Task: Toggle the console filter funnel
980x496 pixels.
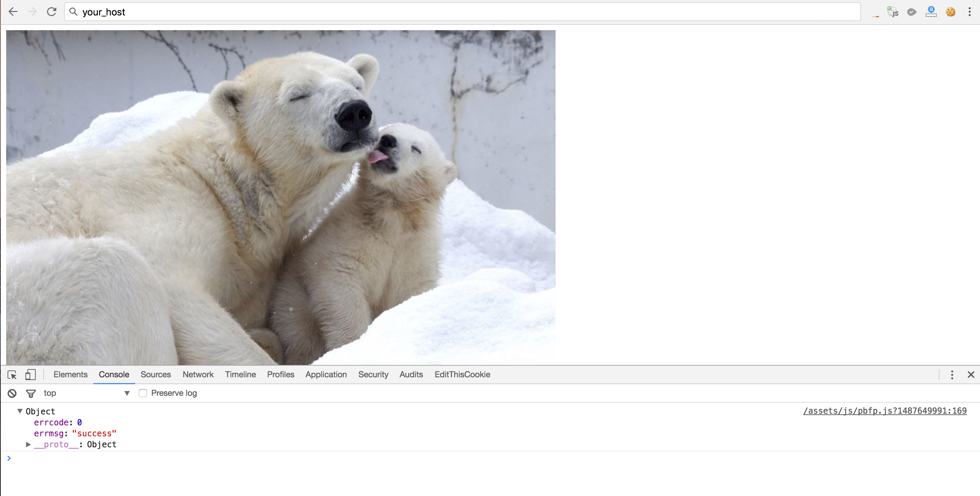Action: coord(31,393)
